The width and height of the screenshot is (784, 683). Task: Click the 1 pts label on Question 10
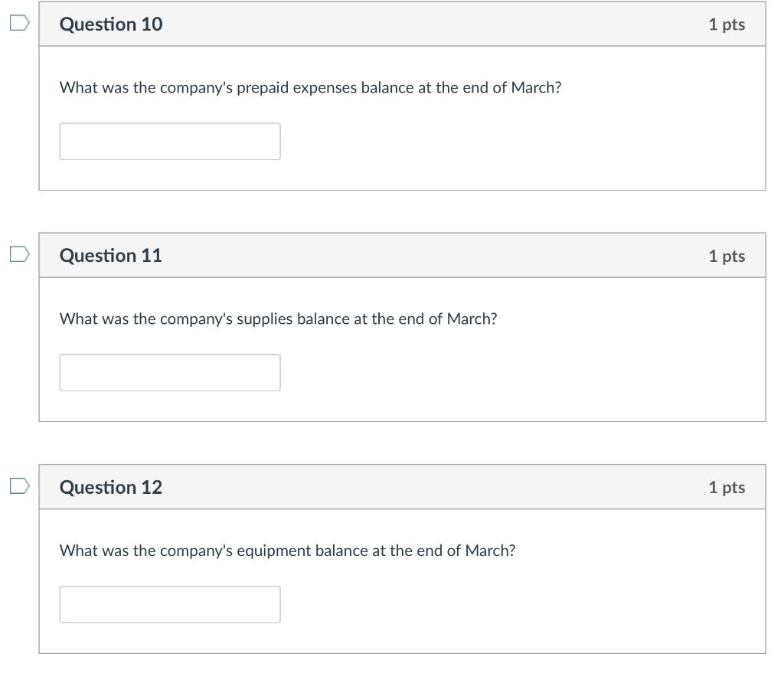tap(726, 25)
